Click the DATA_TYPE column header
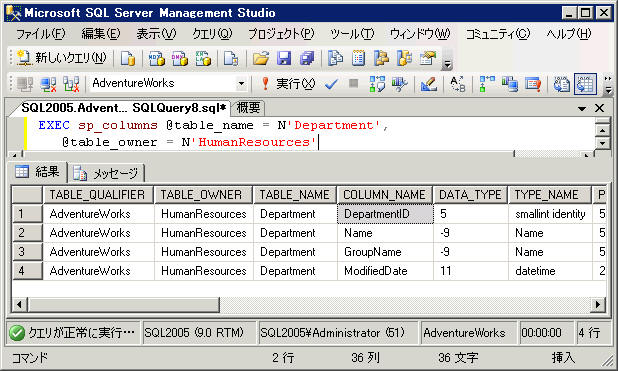The image size is (618, 371). pyautogui.click(x=470, y=195)
